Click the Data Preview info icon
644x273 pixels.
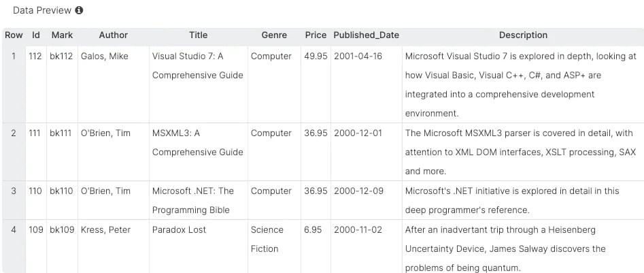coord(80,10)
